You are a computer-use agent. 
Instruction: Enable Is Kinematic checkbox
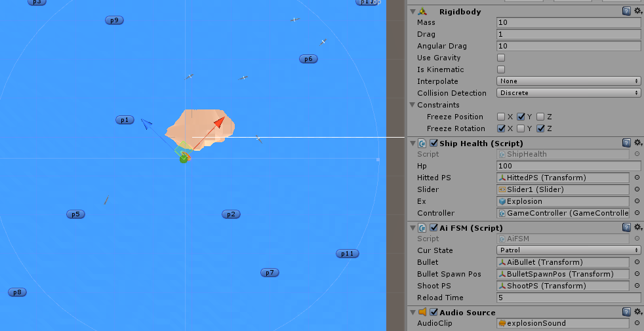(x=501, y=69)
